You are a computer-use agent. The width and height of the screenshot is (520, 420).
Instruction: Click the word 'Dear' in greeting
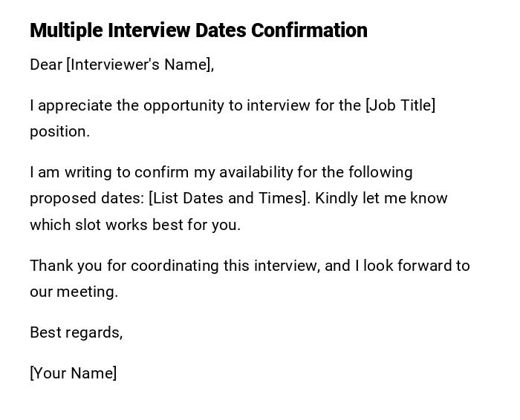(46, 65)
